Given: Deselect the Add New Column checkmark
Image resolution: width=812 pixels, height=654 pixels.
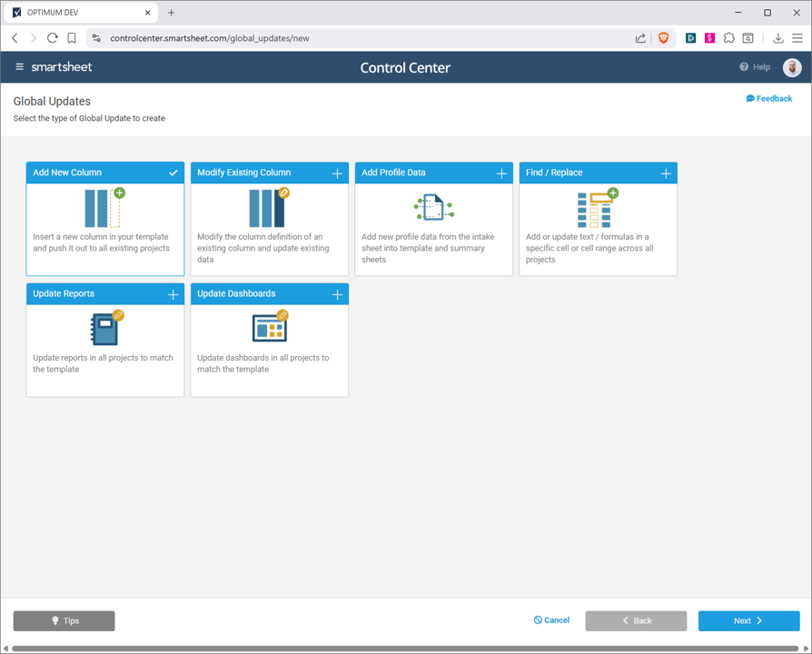Looking at the screenshot, I should coord(173,173).
